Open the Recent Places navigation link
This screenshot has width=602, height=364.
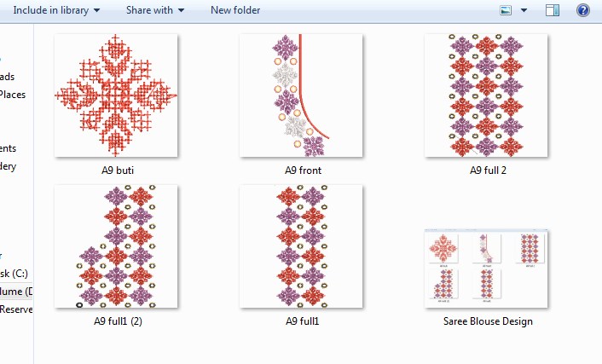14,95
